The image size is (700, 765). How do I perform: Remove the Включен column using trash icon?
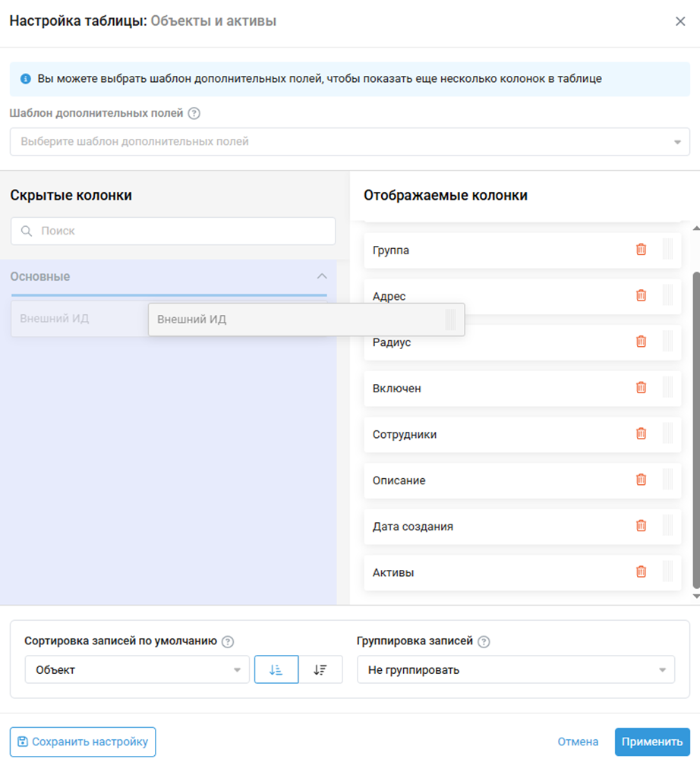tap(641, 388)
